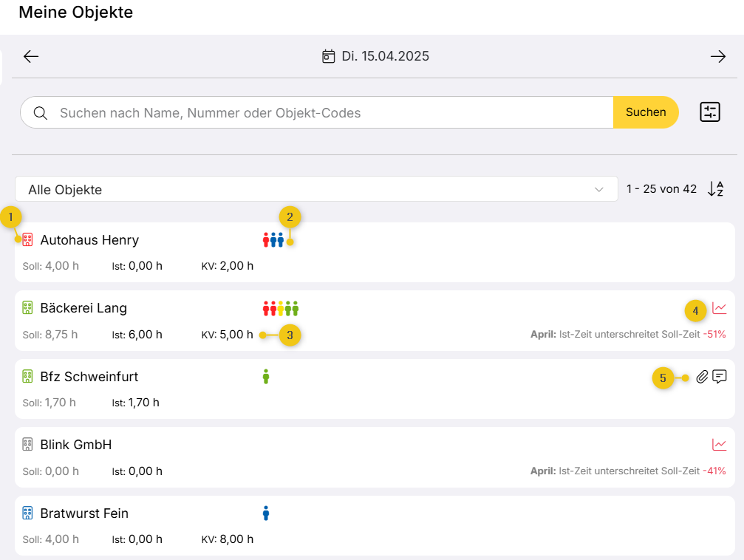744x560 pixels.
Task: Go to previous day with left arrow
Action: click(31, 57)
